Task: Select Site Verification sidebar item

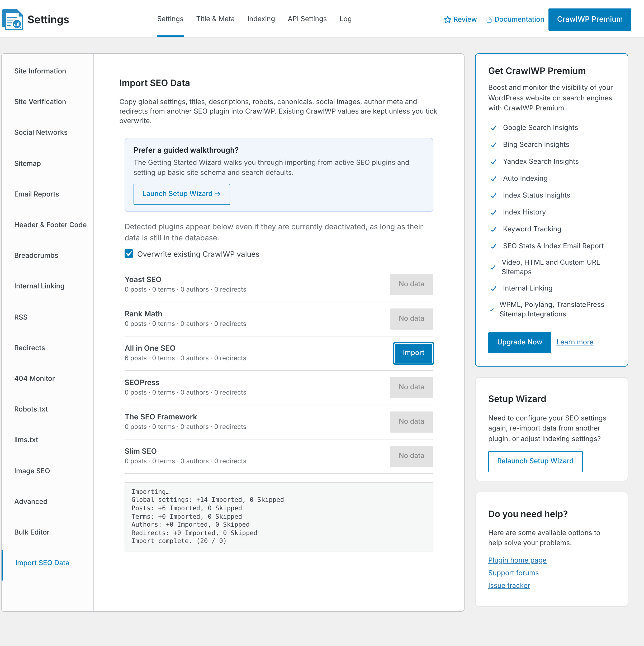Action: 40,102
